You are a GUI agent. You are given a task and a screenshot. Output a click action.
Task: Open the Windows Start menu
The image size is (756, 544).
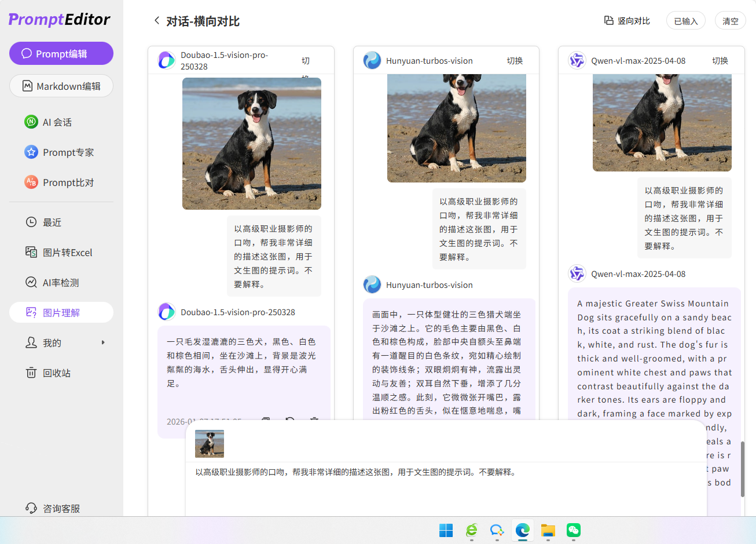(446, 531)
